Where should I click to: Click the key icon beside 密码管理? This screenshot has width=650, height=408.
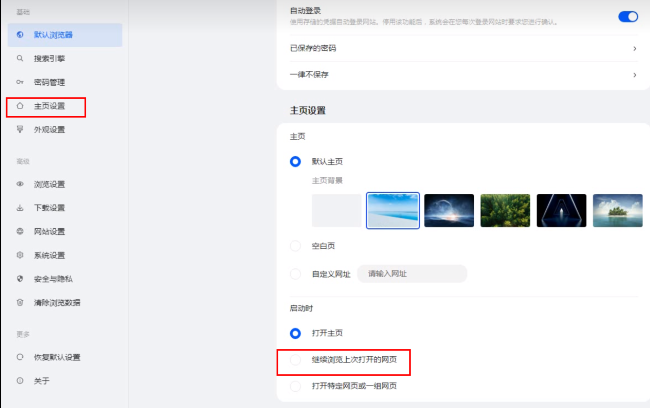coord(20,82)
